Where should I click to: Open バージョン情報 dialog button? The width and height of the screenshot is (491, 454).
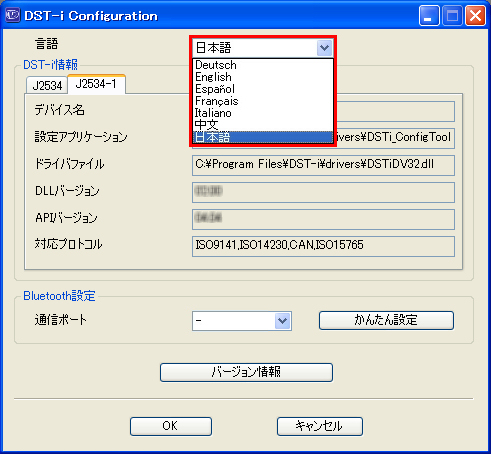(x=246, y=372)
